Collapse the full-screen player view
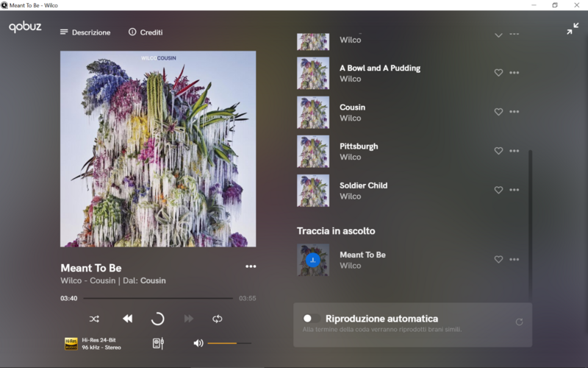Screen dimensions: 588x368 click(573, 29)
